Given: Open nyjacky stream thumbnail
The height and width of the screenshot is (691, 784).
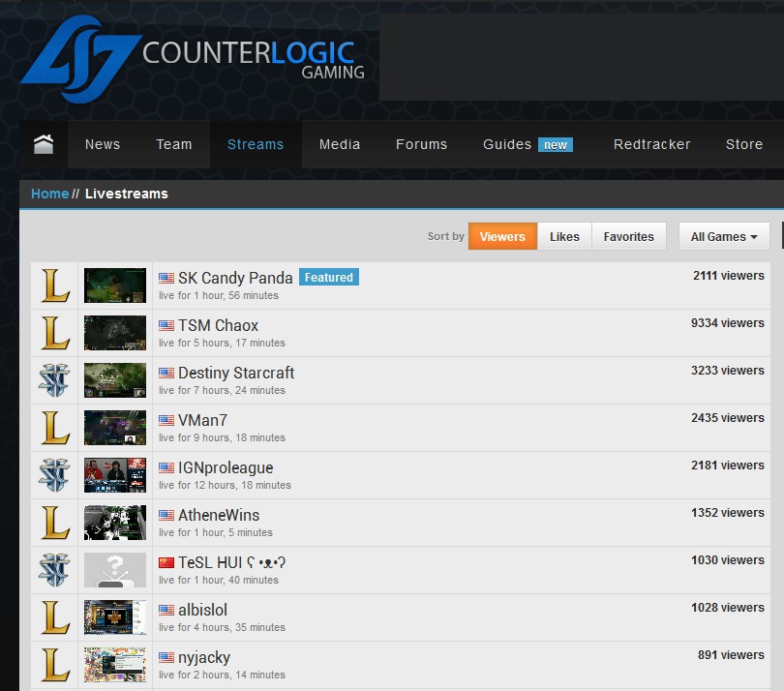Looking at the screenshot, I should point(115,665).
